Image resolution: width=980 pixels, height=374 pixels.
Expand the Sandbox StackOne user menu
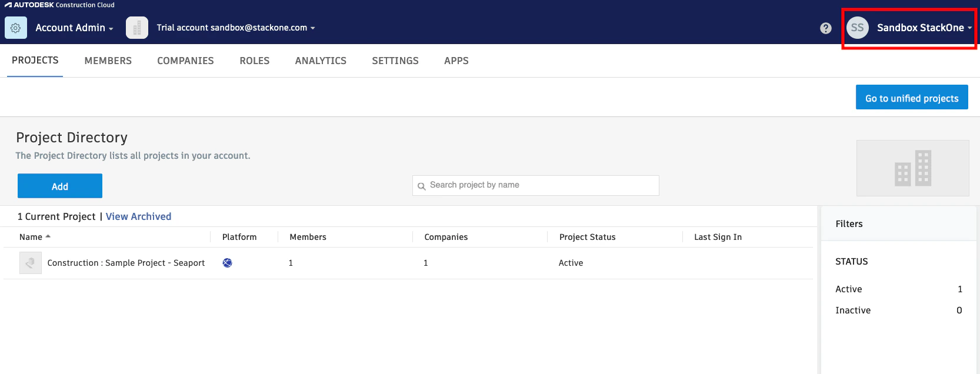click(924, 28)
